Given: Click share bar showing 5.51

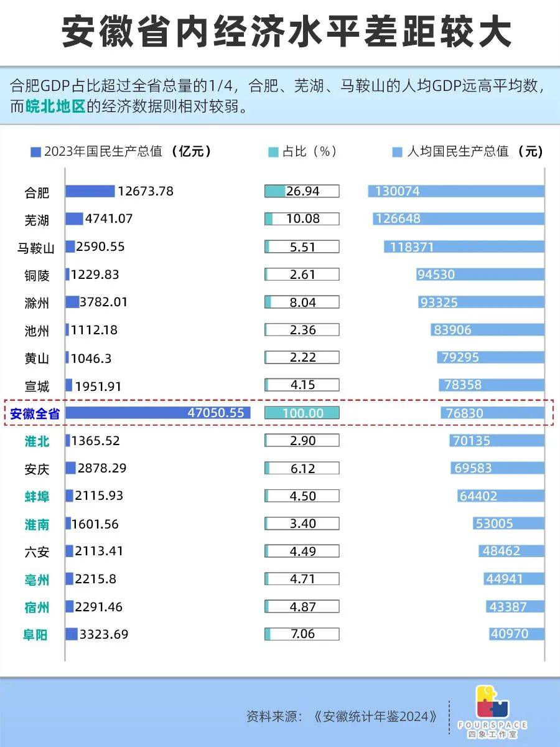Looking at the screenshot, I should point(302,247).
